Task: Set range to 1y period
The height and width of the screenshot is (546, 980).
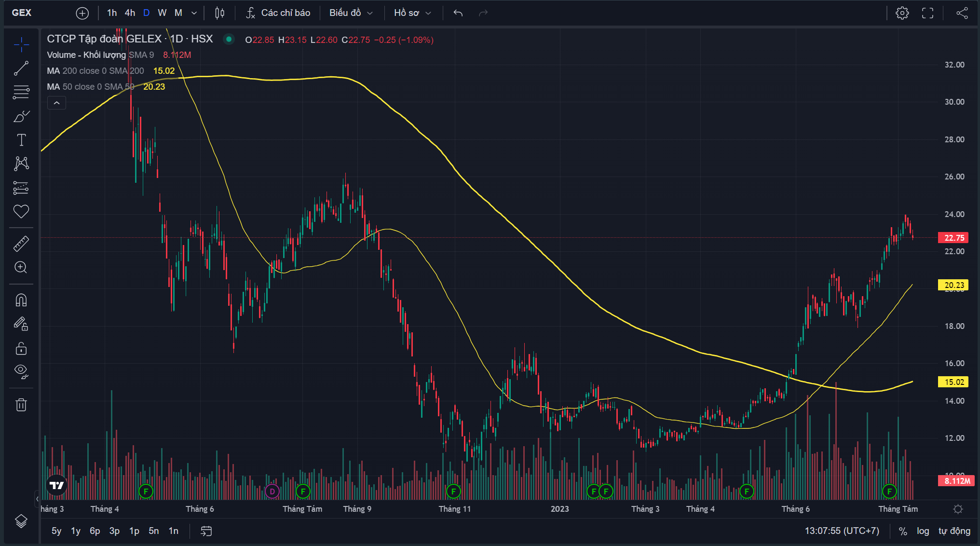Action: tap(76, 531)
